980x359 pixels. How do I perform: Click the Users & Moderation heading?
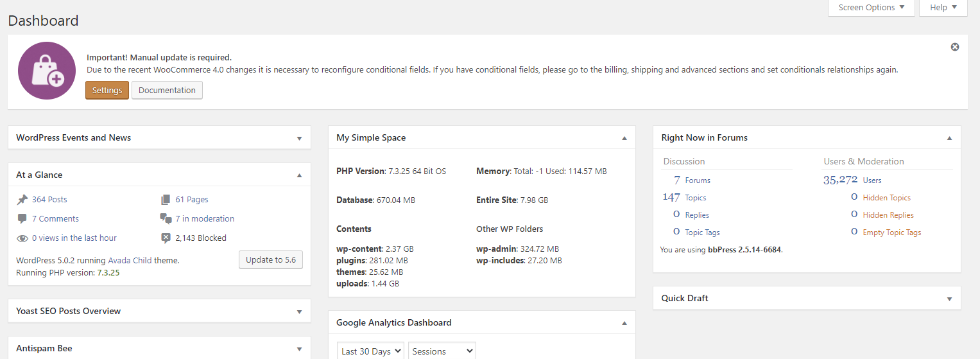(864, 162)
